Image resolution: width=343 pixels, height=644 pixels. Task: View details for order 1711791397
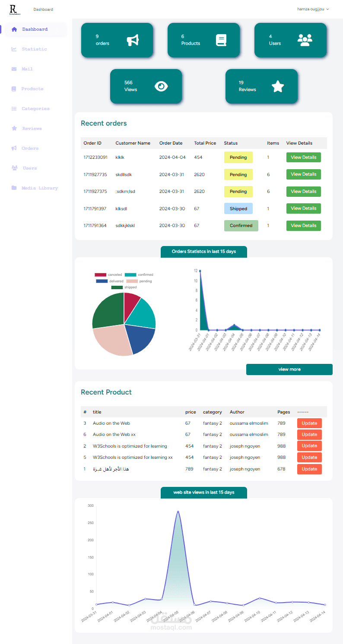(304, 208)
